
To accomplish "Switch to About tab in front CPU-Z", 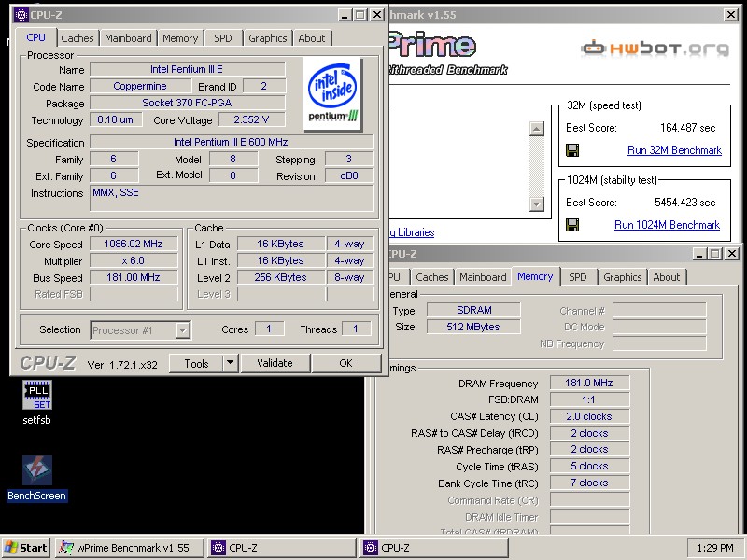I will click(312, 38).
